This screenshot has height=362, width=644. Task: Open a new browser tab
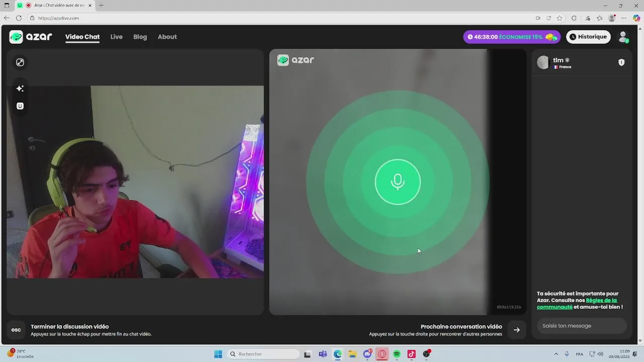click(x=101, y=6)
